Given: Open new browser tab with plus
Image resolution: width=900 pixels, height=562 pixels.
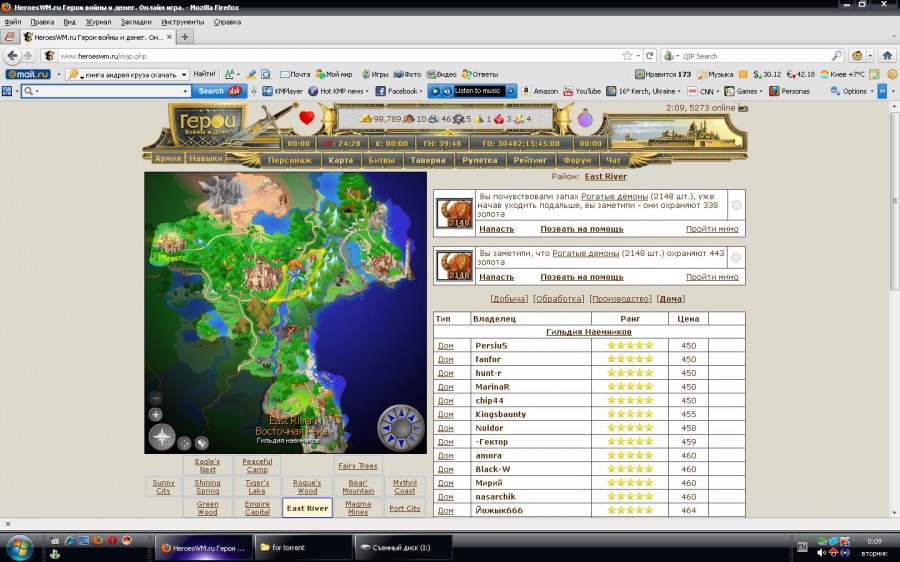Looking at the screenshot, I should [x=185, y=37].
